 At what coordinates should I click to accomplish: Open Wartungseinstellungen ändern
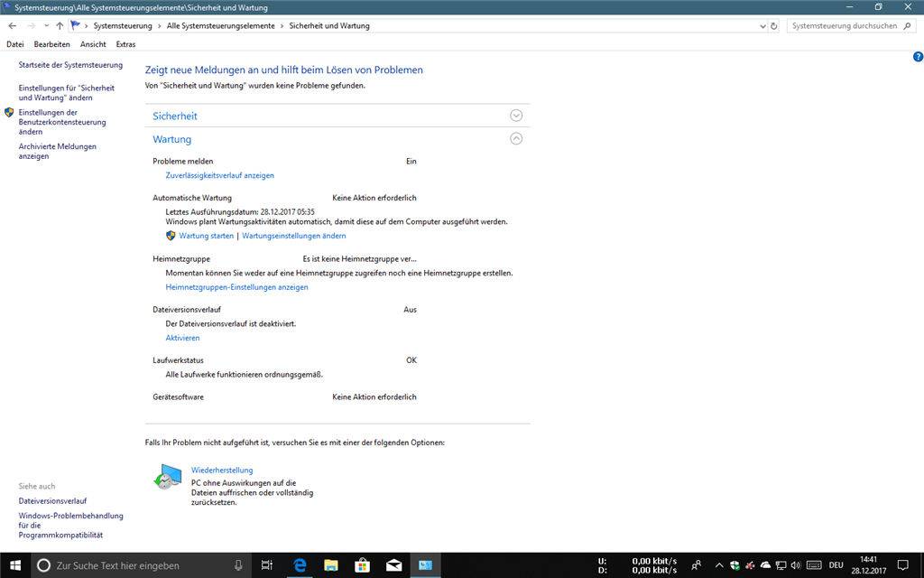(294, 236)
